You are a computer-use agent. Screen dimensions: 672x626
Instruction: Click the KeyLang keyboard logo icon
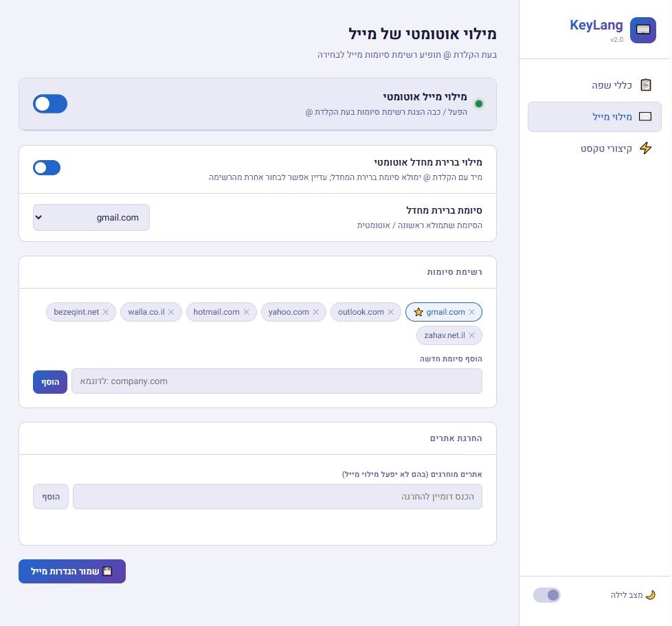(642, 30)
